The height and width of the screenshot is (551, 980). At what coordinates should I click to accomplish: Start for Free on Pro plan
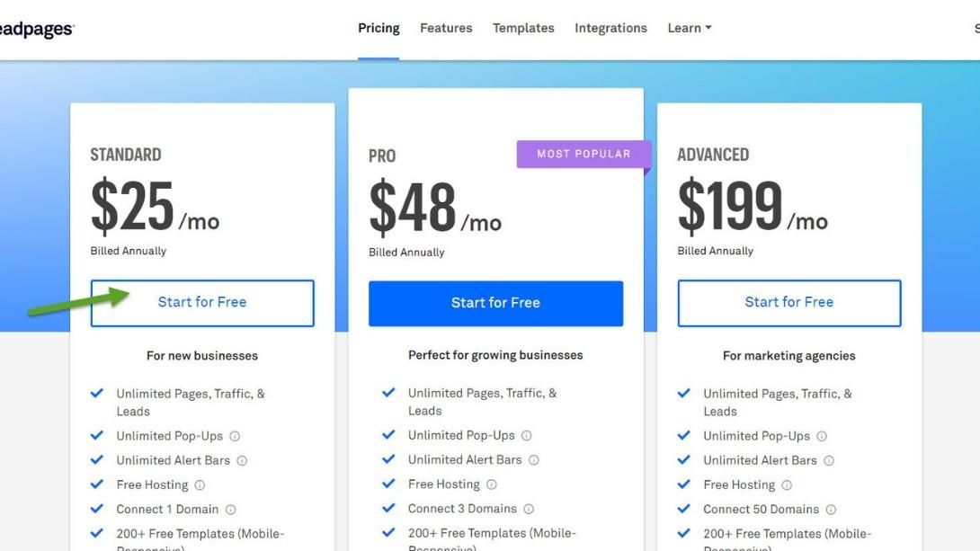click(495, 304)
